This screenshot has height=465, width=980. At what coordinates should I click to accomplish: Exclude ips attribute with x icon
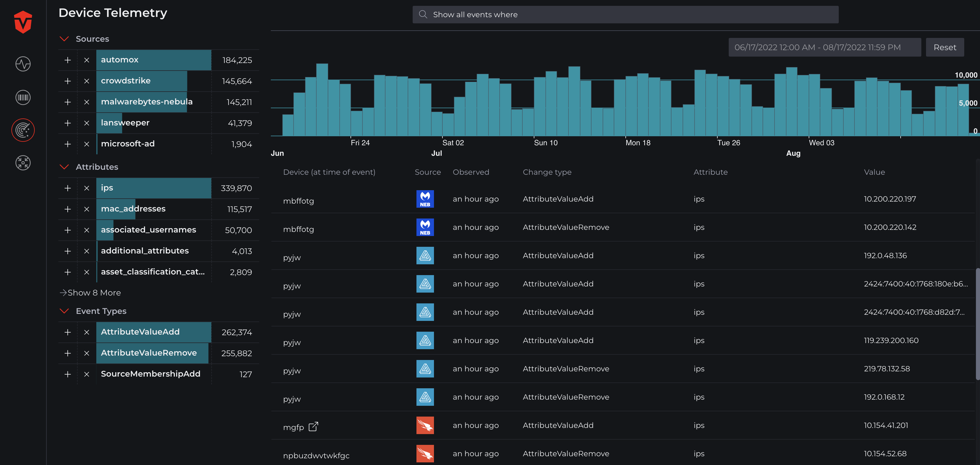[87, 188]
